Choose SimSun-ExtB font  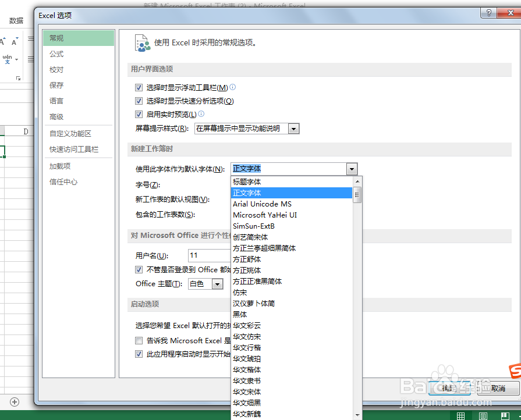coord(292,226)
